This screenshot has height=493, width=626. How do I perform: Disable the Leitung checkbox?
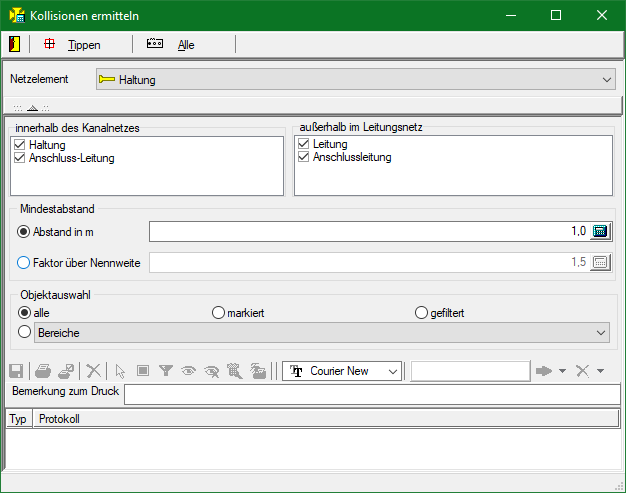[x=304, y=145]
